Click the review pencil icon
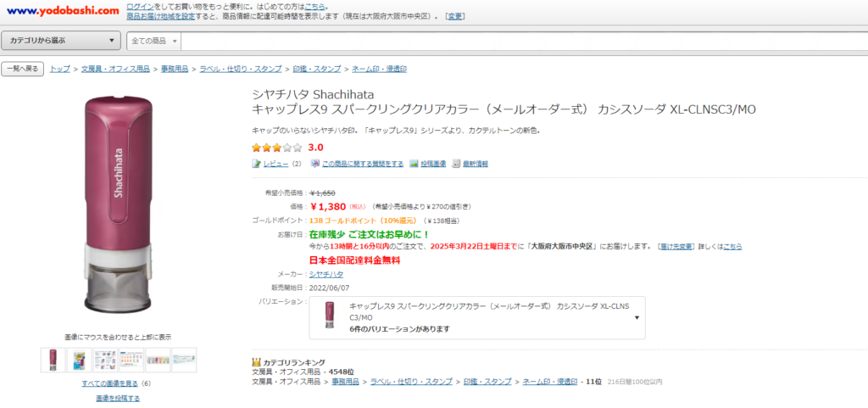Viewport: 868px width, 408px height. coord(256,164)
